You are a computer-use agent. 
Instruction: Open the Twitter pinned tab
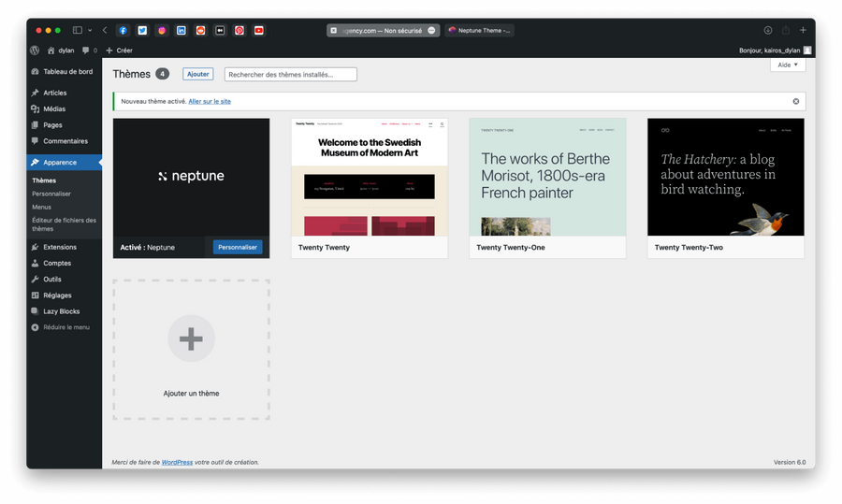coord(142,31)
